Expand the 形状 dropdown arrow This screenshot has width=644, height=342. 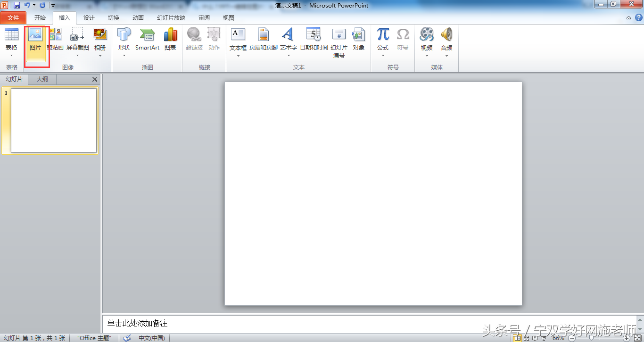(x=124, y=56)
